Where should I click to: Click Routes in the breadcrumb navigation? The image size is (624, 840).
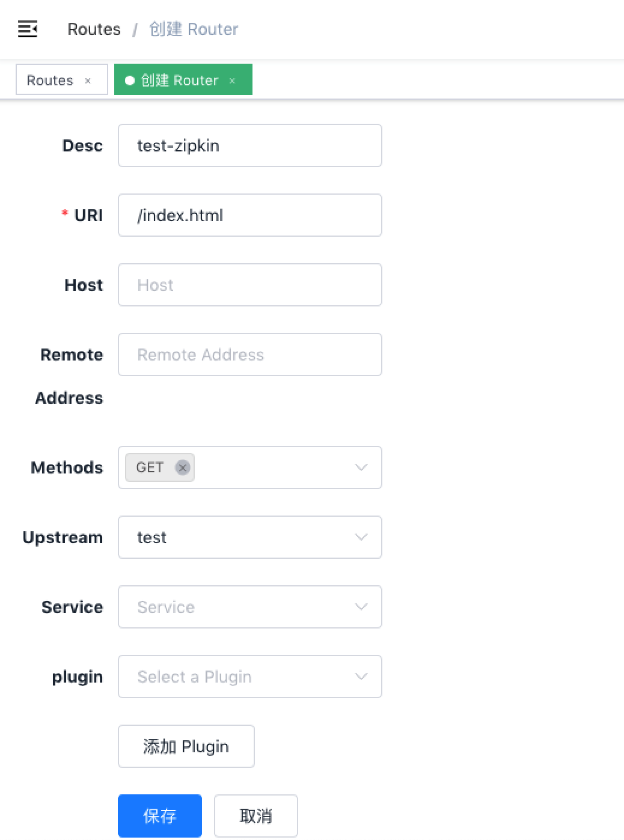(94, 29)
